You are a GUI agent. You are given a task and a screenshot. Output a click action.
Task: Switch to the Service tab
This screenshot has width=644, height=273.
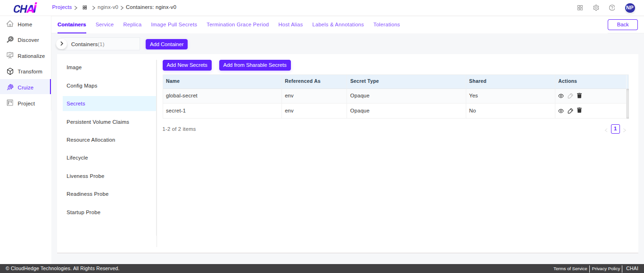[x=105, y=24]
